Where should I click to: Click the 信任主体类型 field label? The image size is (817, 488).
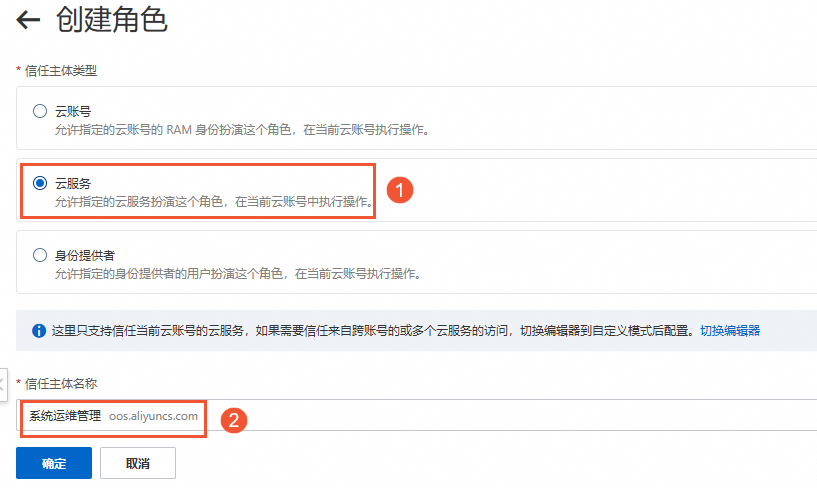pyautogui.click(x=61, y=71)
